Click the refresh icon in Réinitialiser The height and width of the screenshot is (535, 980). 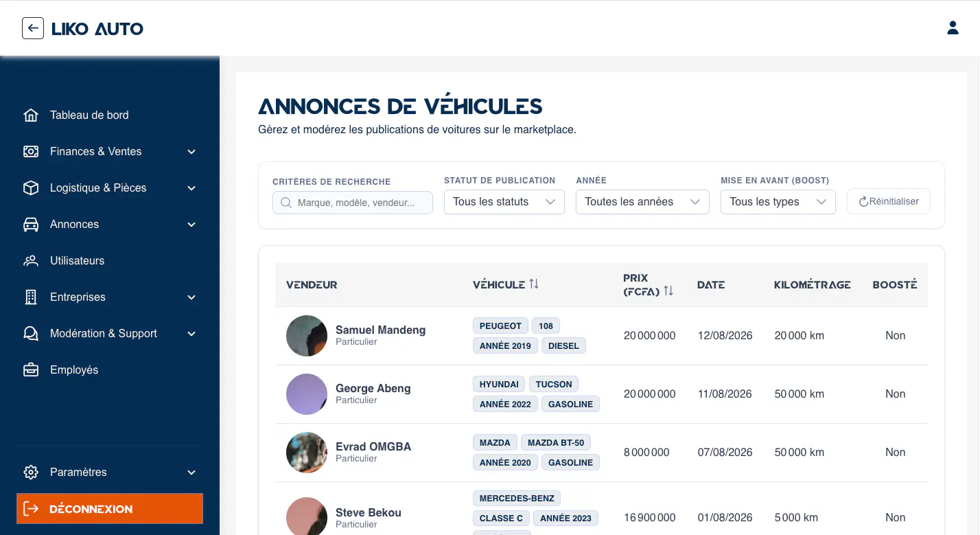pos(863,202)
